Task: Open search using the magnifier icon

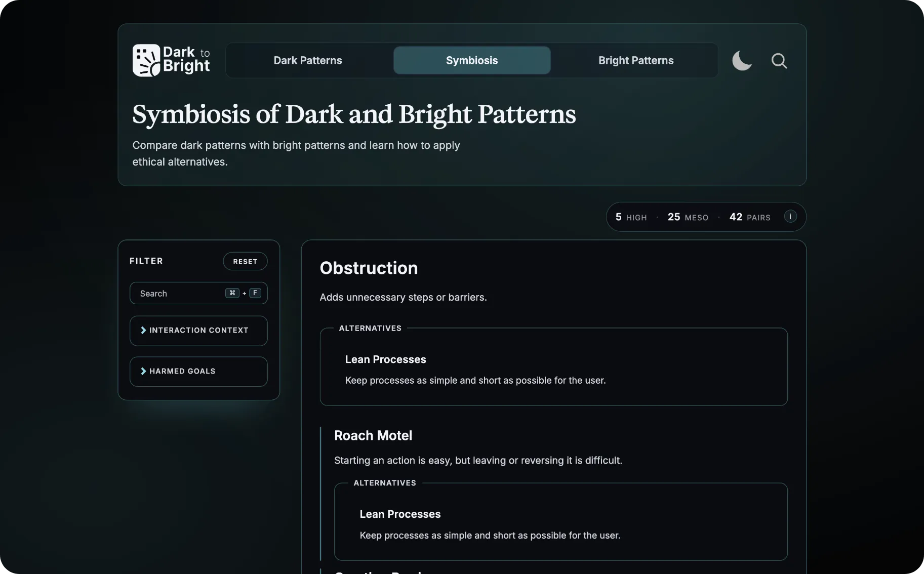Action: [x=779, y=61]
